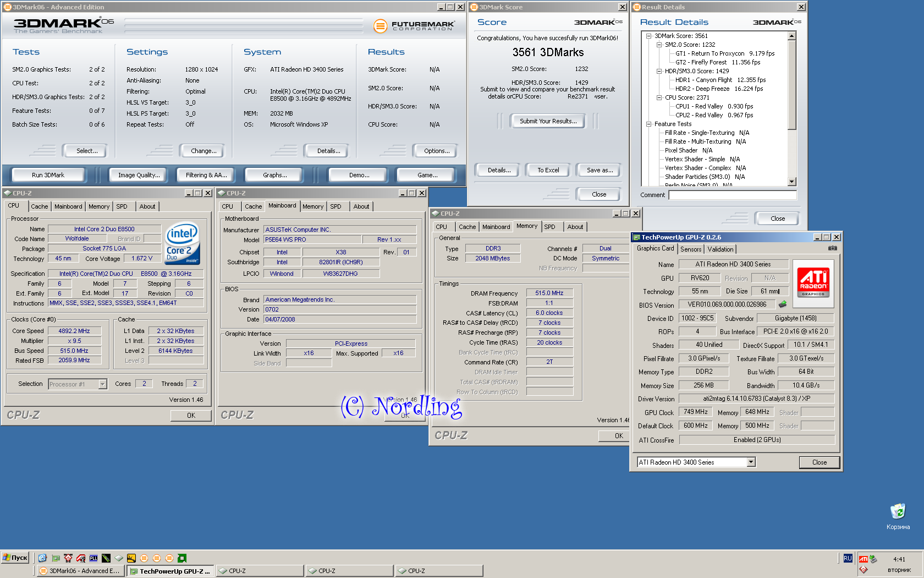Click the RU language indicator in tray
924x578 pixels.
[x=848, y=558]
